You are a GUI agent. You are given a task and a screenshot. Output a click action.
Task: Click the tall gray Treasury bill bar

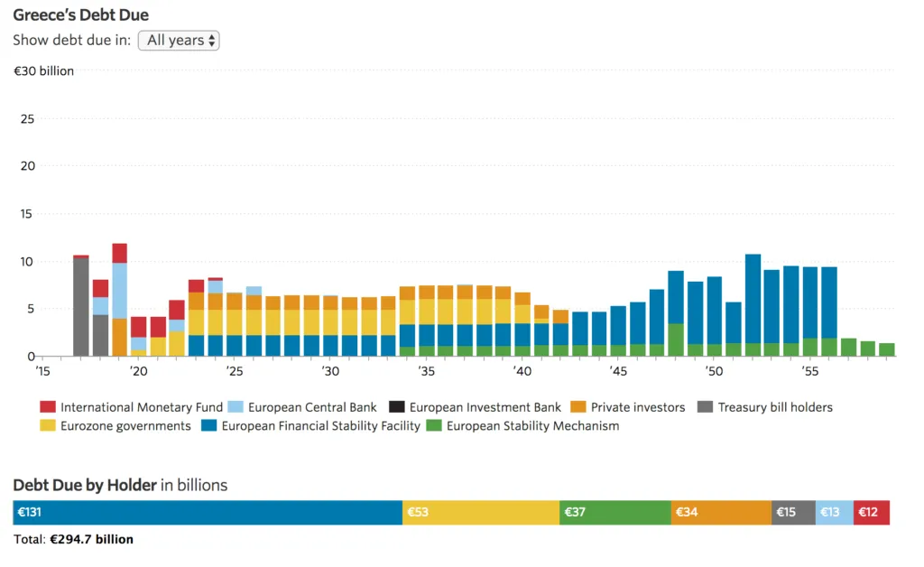coord(81,307)
